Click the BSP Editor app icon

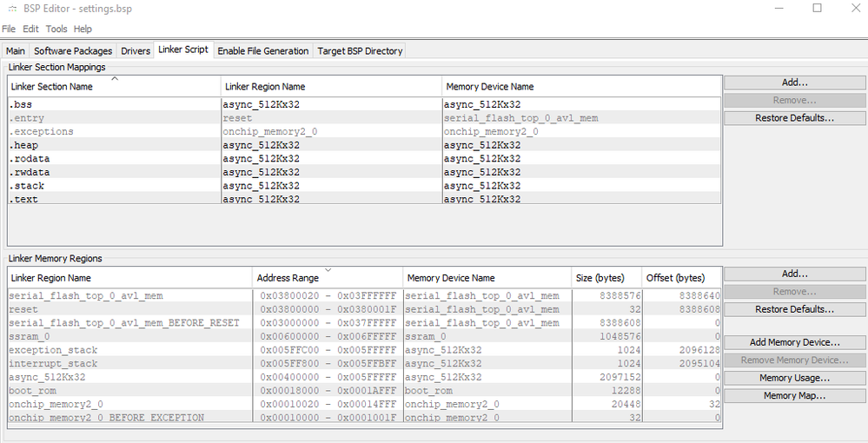click(10, 9)
